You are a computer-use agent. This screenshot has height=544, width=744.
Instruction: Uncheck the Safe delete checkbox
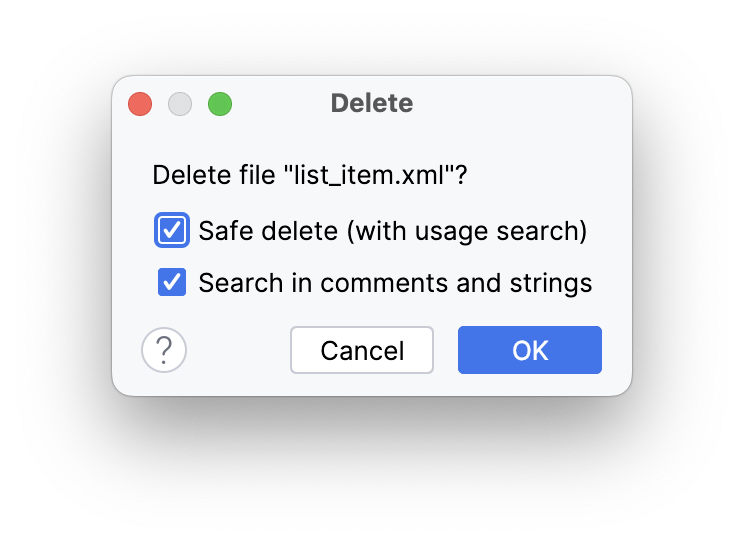click(x=172, y=231)
